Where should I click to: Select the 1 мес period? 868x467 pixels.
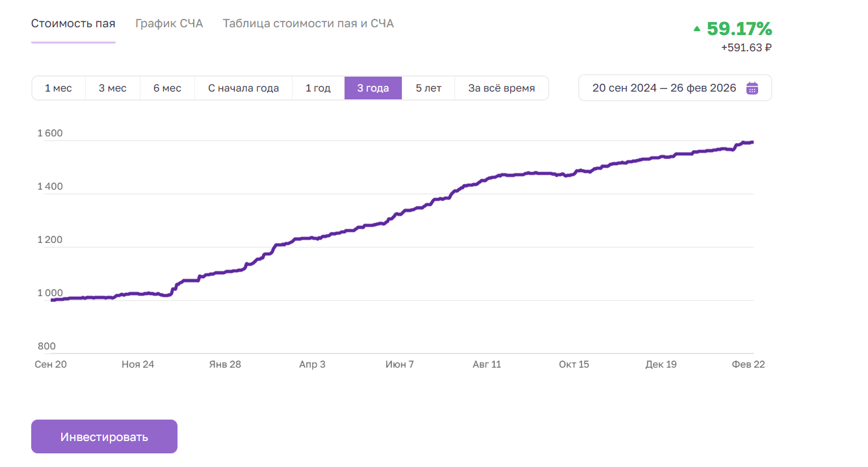pos(59,88)
